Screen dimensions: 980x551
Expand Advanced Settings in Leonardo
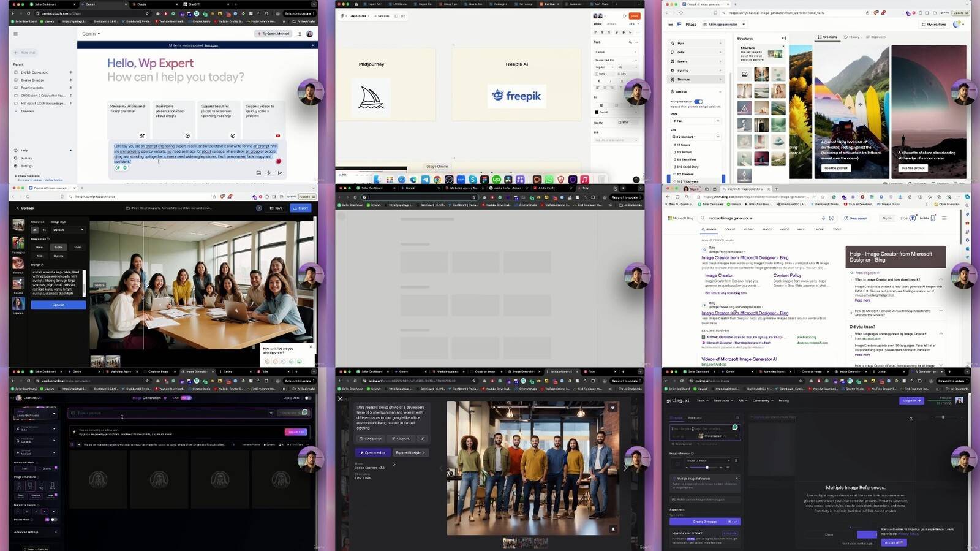click(x=35, y=532)
